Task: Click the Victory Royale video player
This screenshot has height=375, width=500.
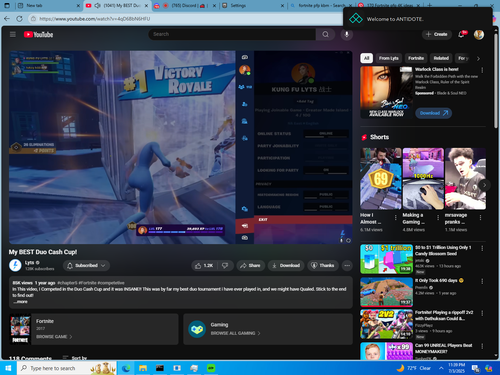Action: [180, 147]
